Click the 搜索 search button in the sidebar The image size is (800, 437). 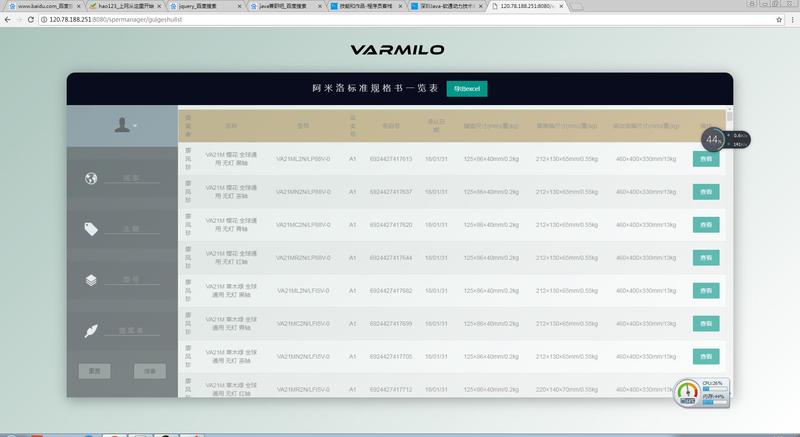tap(150, 371)
